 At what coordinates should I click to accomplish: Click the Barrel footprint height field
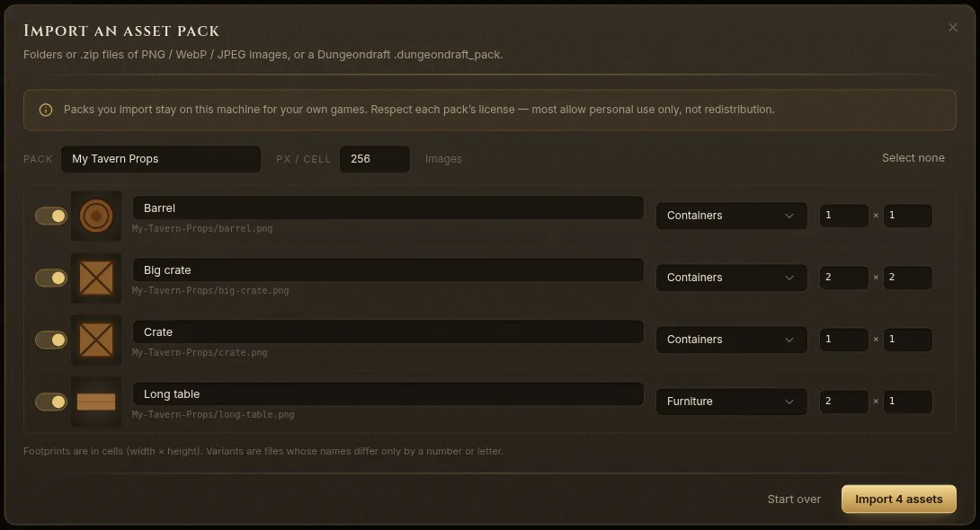pyautogui.click(x=907, y=216)
